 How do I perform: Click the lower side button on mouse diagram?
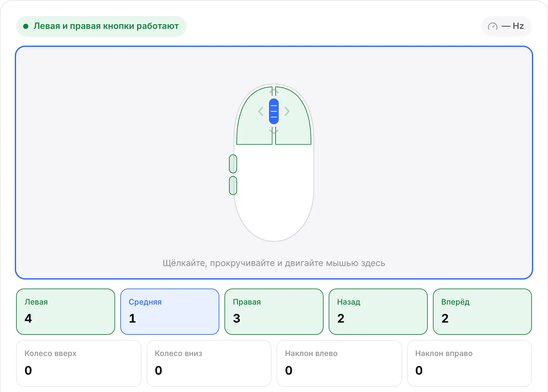(x=233, y=185)
